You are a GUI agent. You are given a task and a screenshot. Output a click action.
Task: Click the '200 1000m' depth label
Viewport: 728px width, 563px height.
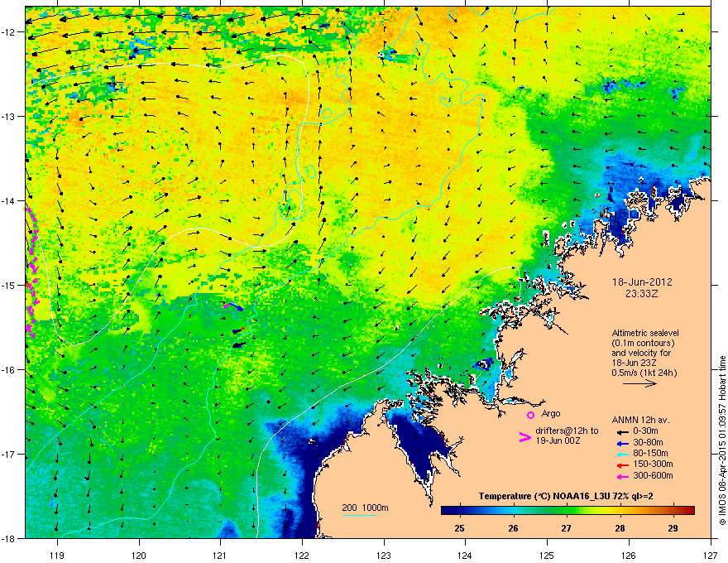point(365,508)
